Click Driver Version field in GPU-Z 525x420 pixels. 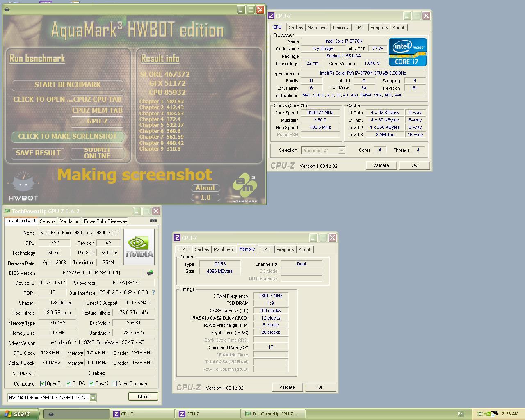[97, 342]
